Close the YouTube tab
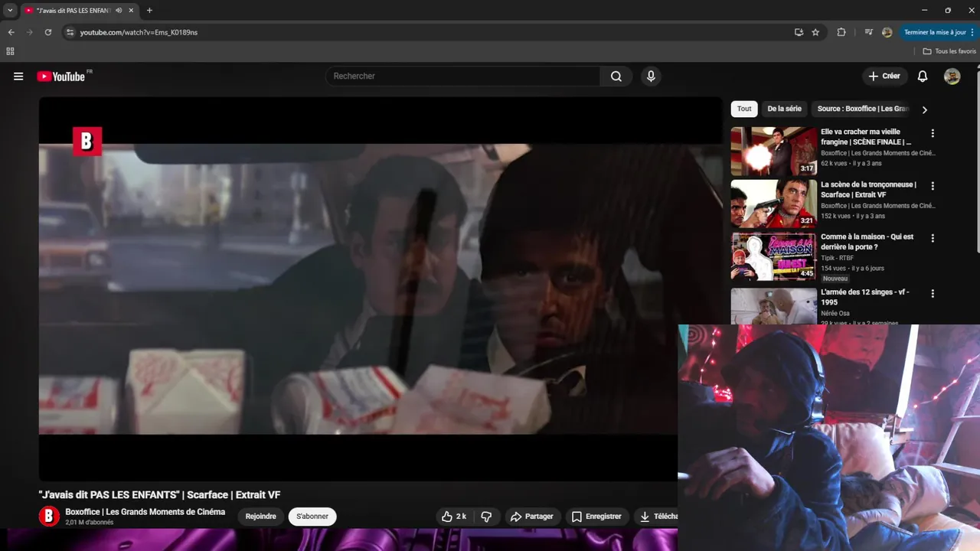Viewport: 980px width, 551px height. coord(131,11)
